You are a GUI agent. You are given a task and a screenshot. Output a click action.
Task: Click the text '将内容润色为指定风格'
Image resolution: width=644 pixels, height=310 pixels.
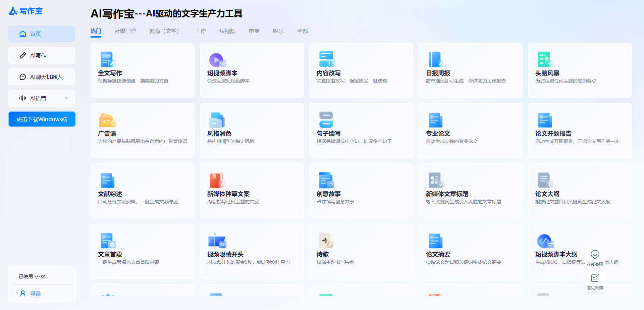click(x=231, y=141)
